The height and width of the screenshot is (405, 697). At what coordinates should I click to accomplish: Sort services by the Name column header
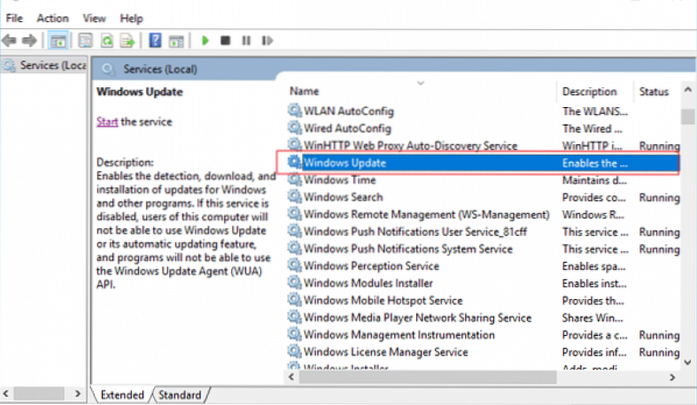pyautogui.click(x=305, y=91)
